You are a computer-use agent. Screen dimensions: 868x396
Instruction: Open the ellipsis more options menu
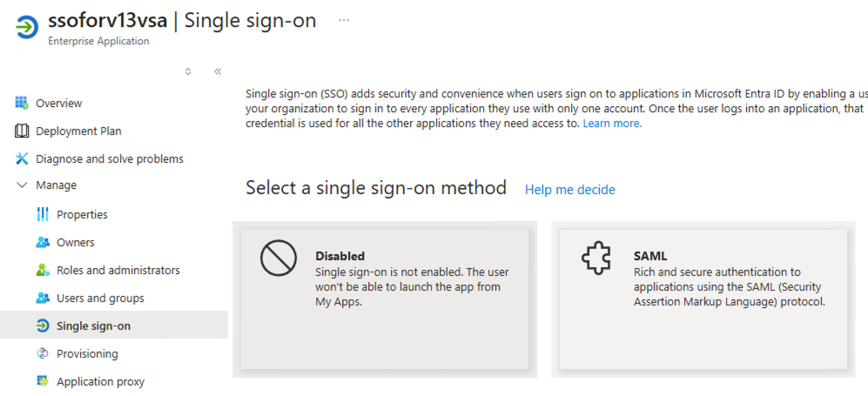click(344, 20)
